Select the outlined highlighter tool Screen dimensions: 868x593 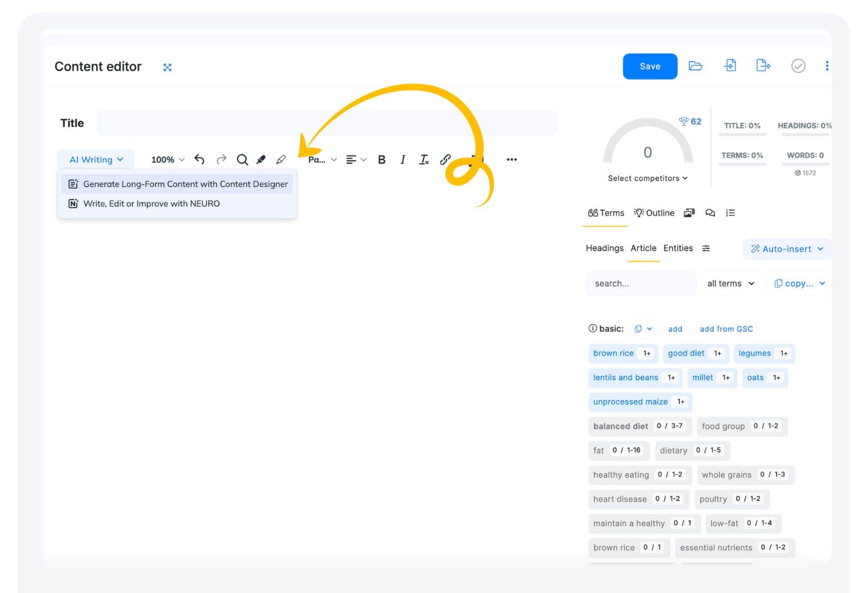[x=281, y=159]
